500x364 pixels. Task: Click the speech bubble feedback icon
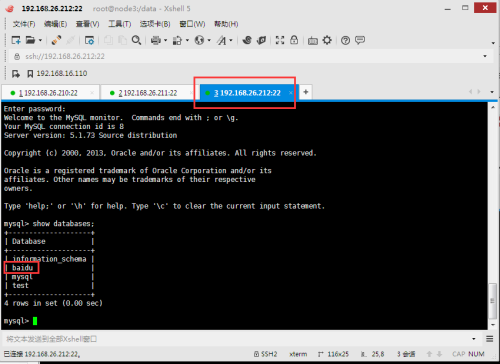360,40
